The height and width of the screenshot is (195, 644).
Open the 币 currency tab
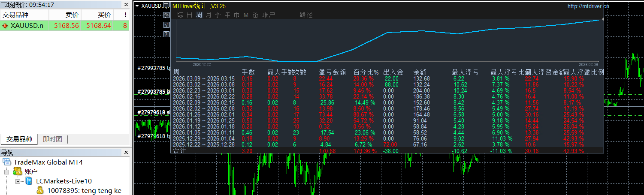(x=237, y=15)
